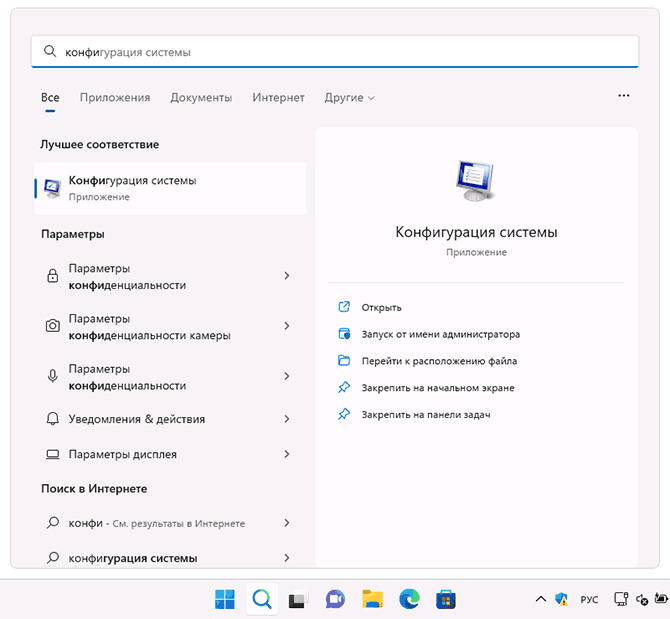Launch Microsoft Edge from the taskbar

[409, 599]
